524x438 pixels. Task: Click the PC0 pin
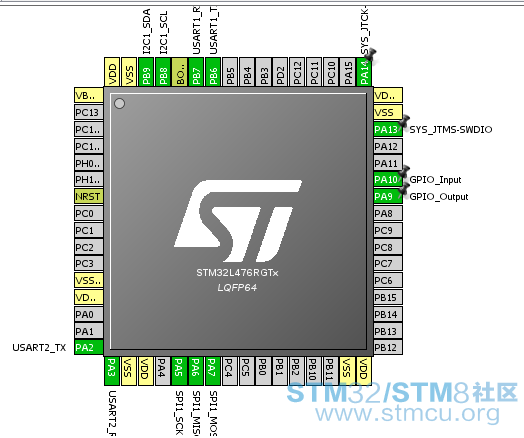point(89,213)
